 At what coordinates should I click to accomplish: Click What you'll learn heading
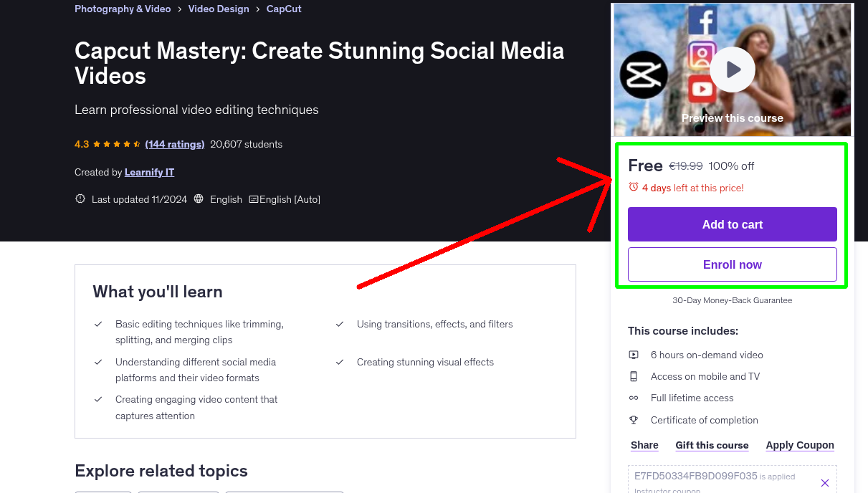pyautogui.click(x=158, y=292)
